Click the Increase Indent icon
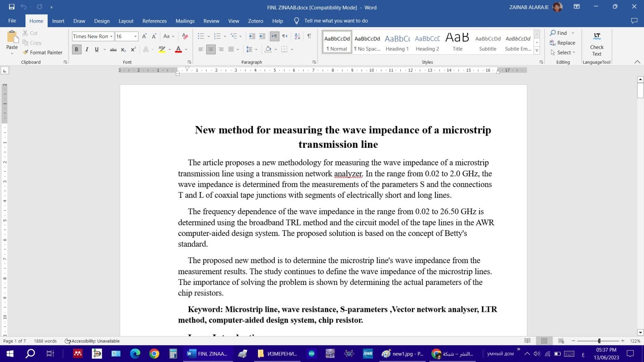This screenshot has height=362, width=644. coord(262,36)
